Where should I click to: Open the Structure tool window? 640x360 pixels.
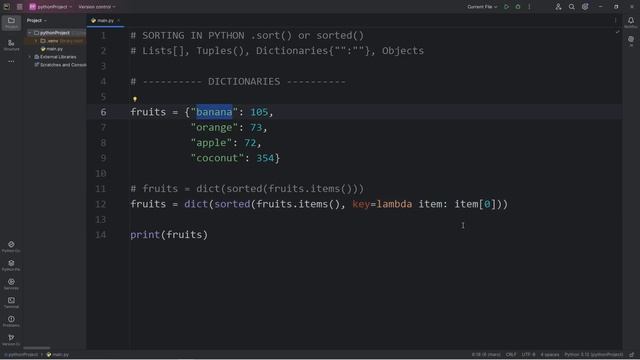click(x=11, y=45)
